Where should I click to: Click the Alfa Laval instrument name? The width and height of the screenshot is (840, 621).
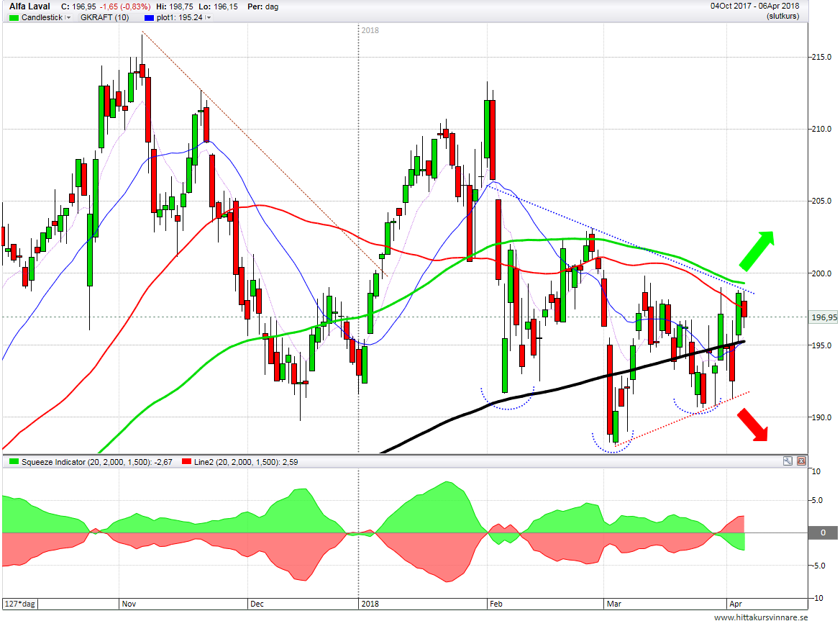(x=29, y=6)
